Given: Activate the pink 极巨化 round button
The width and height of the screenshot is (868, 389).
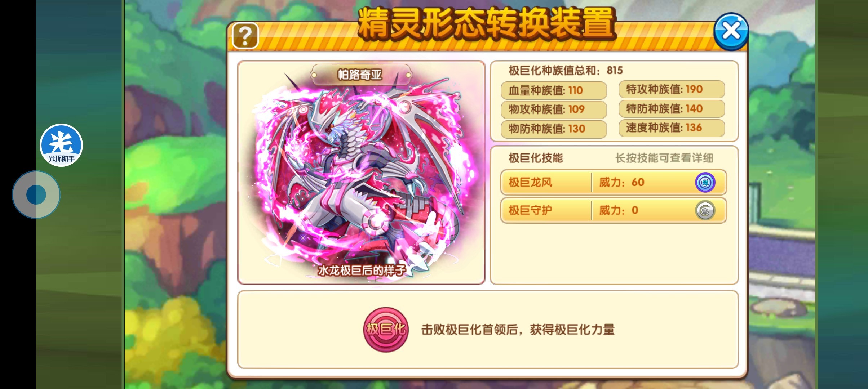Looking at the screenshot, I should 386,329.
